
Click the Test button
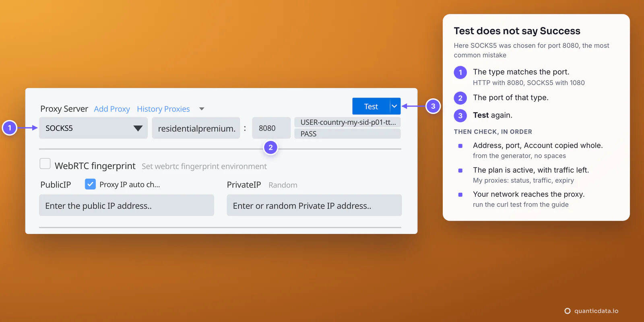pyautogui.click(x=371, y=106)
